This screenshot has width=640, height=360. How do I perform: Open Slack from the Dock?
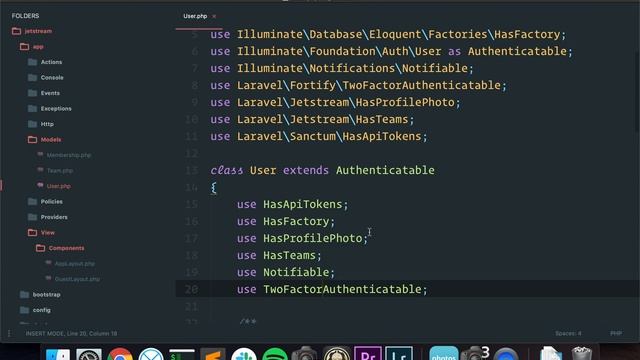(x=244, y=354)
